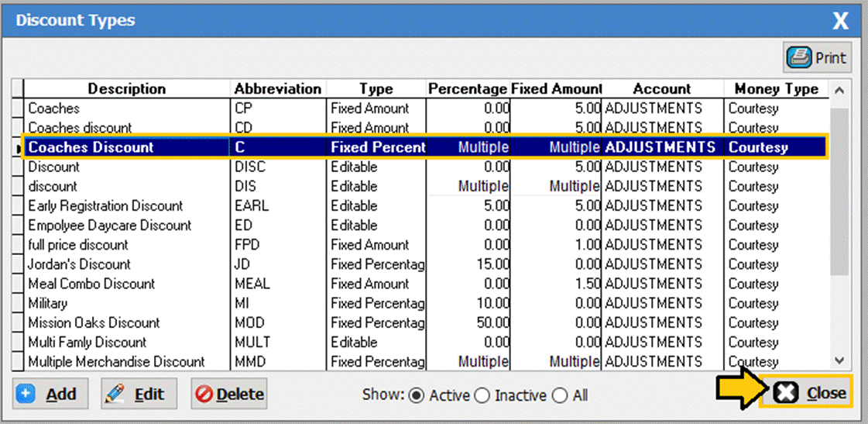Click the X in the title bar
The image size is (868, 424).
[840, 21]
